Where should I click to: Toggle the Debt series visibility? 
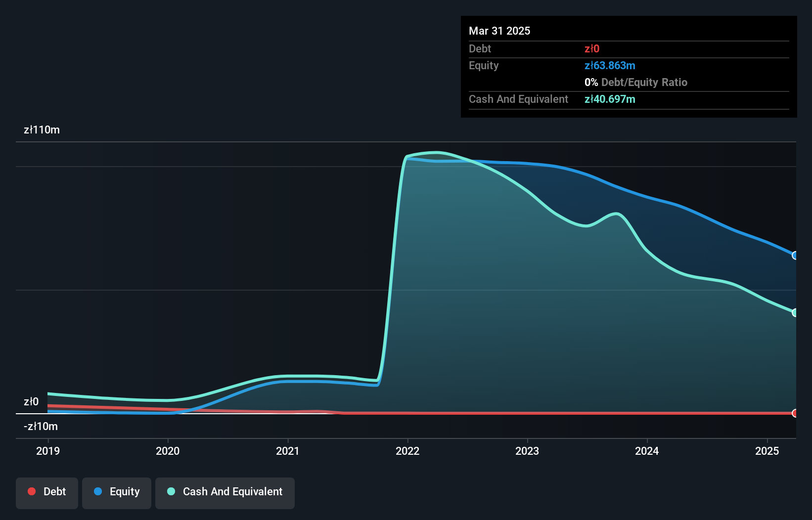[46, 492]
